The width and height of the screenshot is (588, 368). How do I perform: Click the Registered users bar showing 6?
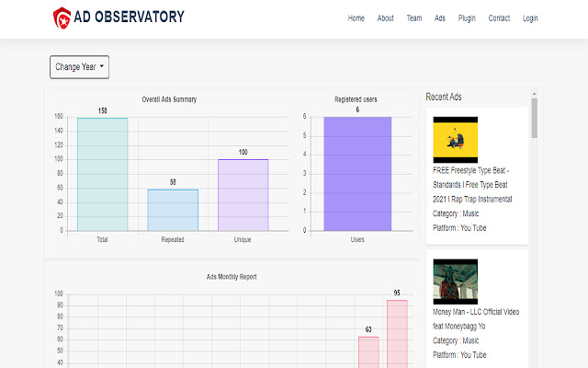point(357,174)
